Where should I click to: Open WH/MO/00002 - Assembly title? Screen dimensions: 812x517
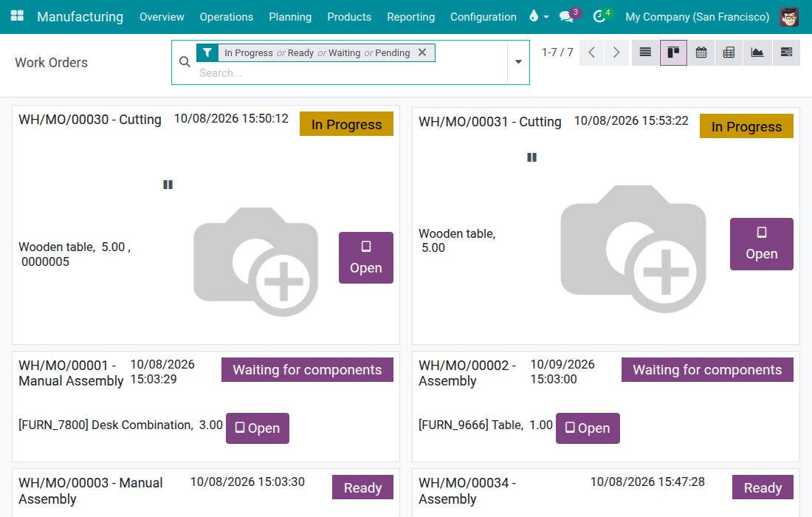[x=467, y=373]
